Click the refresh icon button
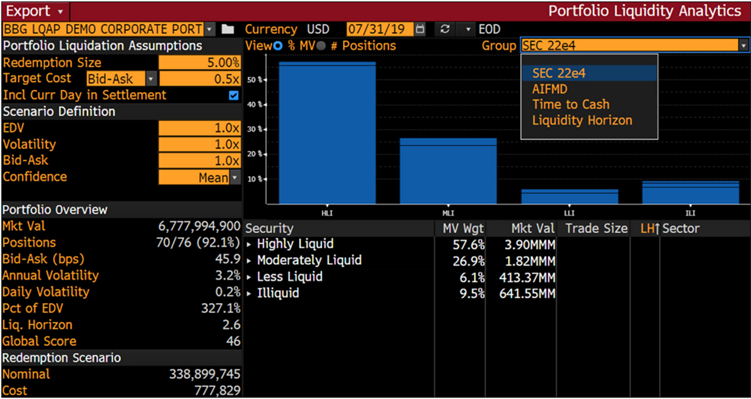Viewport: 751px width, 399px height. (445, 29)
